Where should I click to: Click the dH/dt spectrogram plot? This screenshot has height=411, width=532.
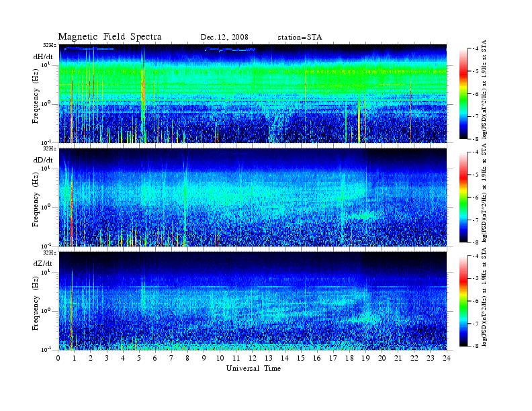(x=253, y=93)
